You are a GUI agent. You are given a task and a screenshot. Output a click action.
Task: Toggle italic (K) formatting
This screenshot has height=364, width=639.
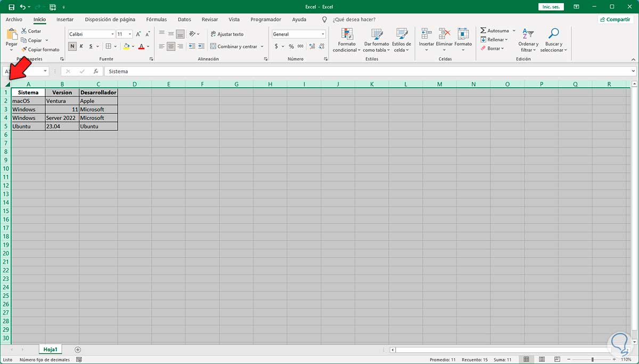point(81,46)
